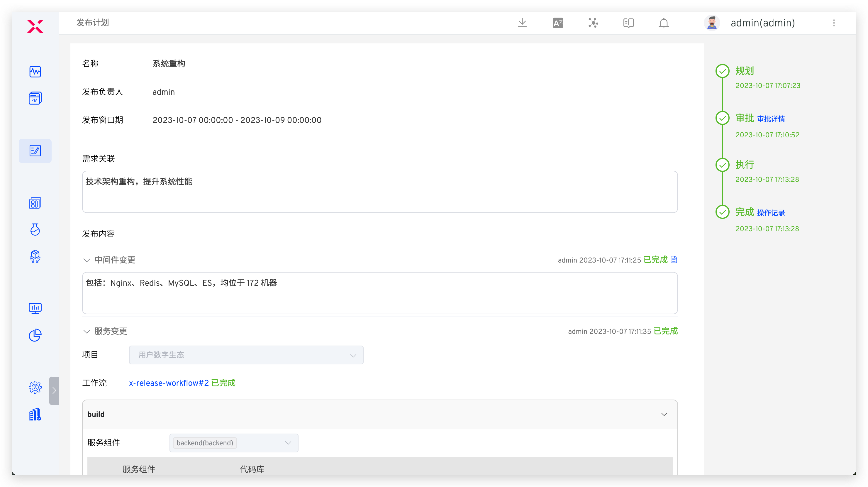Open the language translation icon

point(558,23)
